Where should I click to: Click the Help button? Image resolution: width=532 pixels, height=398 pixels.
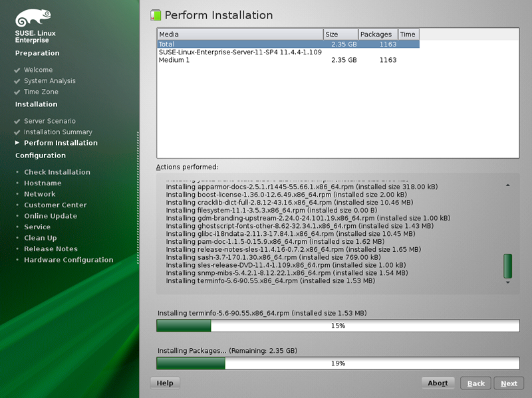tap(165, 383)
